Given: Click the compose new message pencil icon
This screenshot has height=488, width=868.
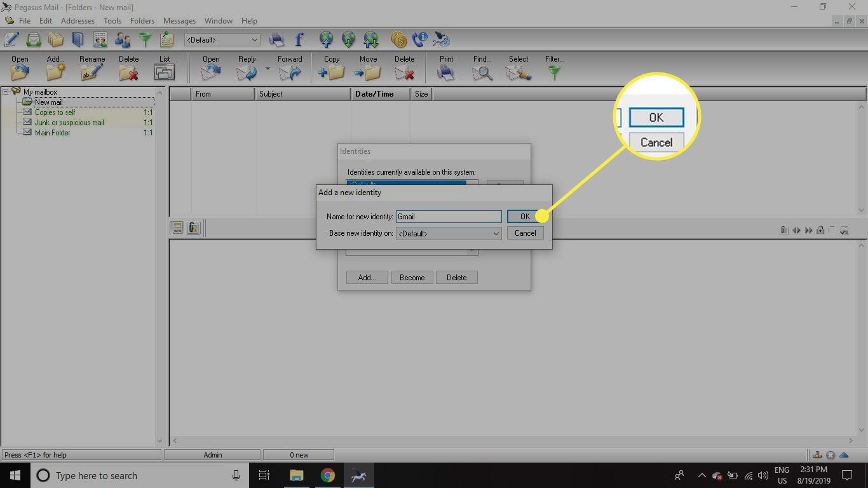Looking at the screenshot, I should pos(11,40).
